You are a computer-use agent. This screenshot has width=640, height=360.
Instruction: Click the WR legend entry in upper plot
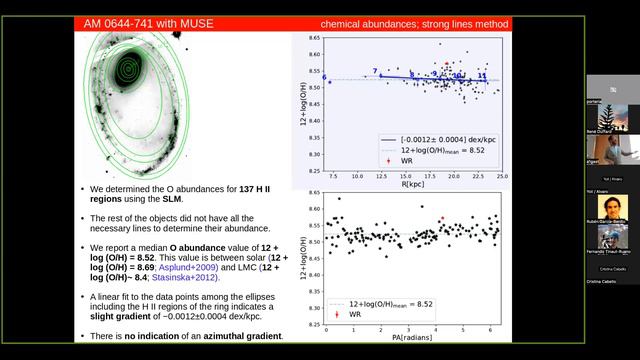[399, 161]
